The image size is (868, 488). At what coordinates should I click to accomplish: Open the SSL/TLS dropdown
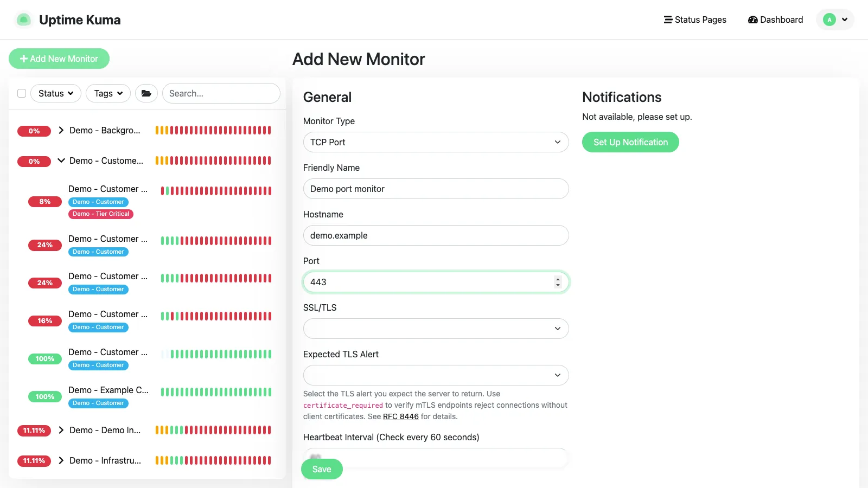(x=436, y=329)
